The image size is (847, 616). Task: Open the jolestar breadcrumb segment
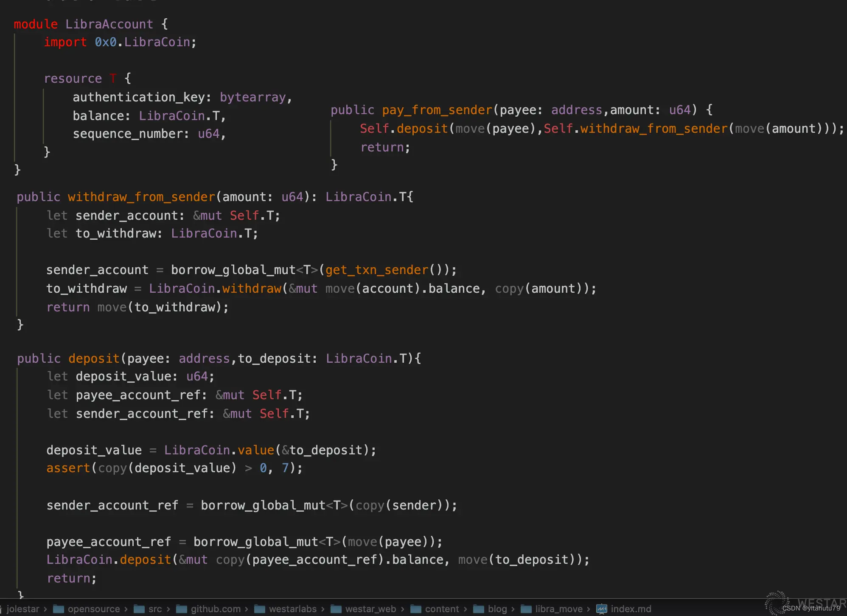[x=23, y=609]
